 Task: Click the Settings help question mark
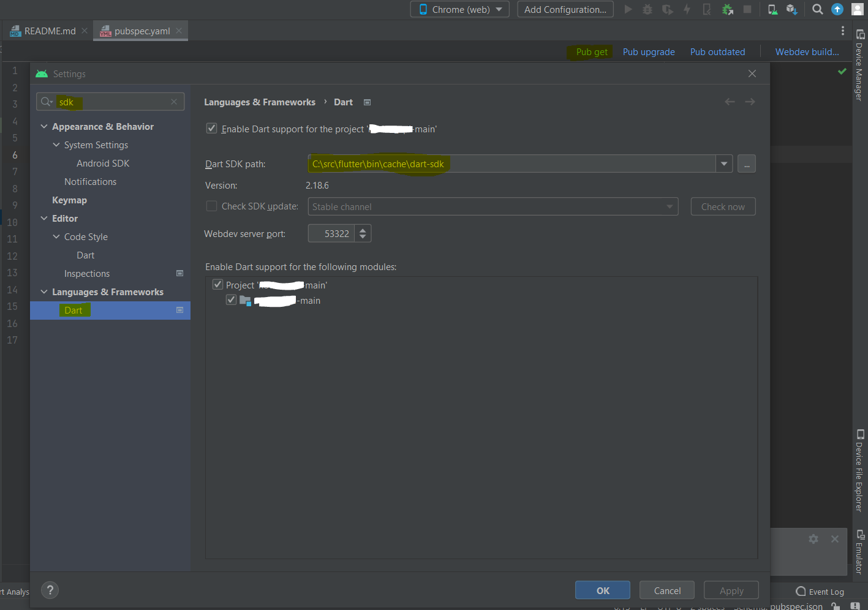tap(50, 590)
